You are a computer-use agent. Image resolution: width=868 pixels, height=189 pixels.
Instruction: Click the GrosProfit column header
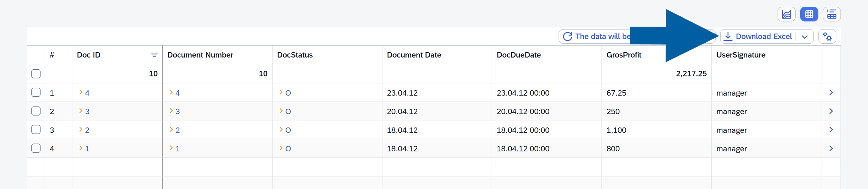624,55
